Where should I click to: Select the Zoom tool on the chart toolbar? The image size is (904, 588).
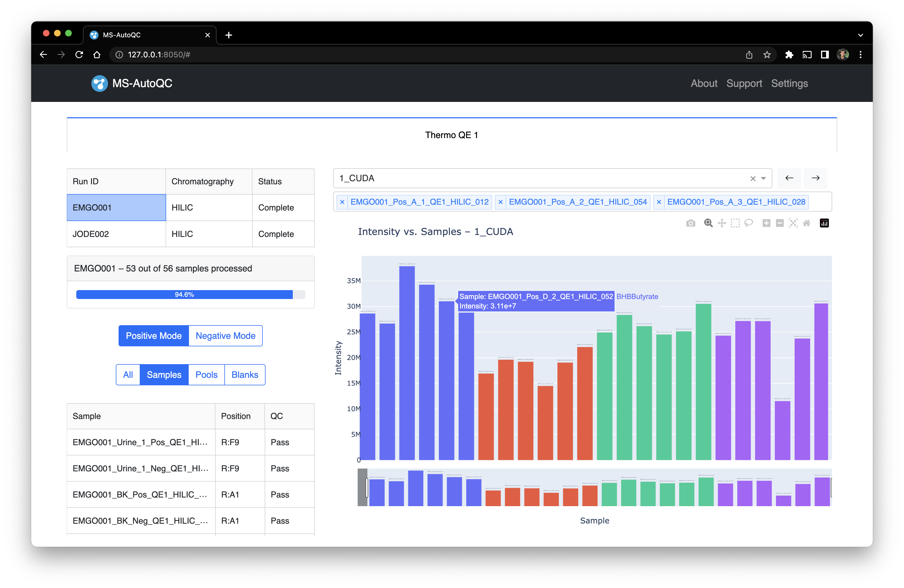(708, 223)
